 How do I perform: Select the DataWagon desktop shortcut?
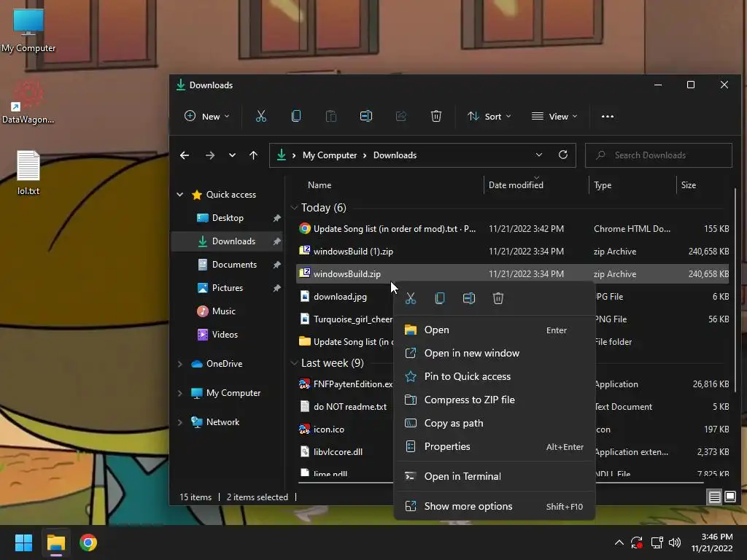coord(28,102)
